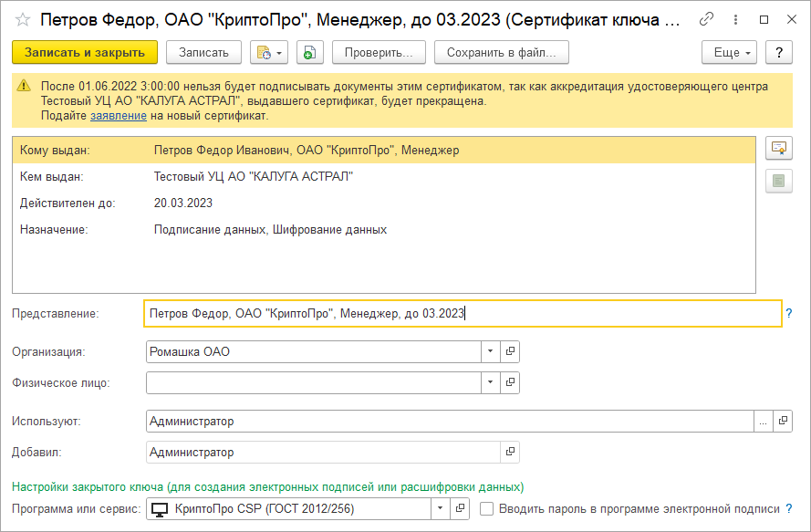
Task: Focus the Представление input field
Action: (x=463, y=314)
